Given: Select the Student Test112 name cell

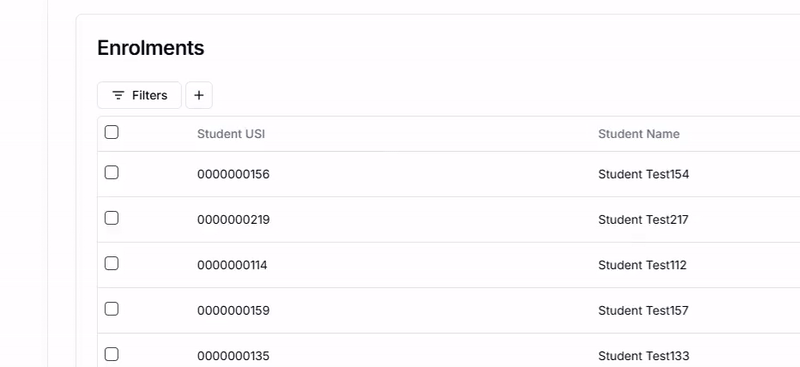Looking at the screenshot, I should [x=642, y=265].
